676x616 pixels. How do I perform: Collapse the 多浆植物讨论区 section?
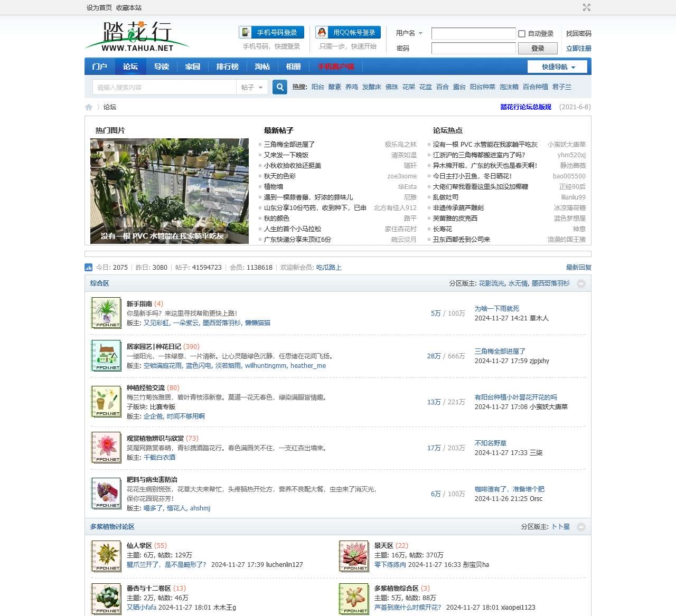pos(581,527)
